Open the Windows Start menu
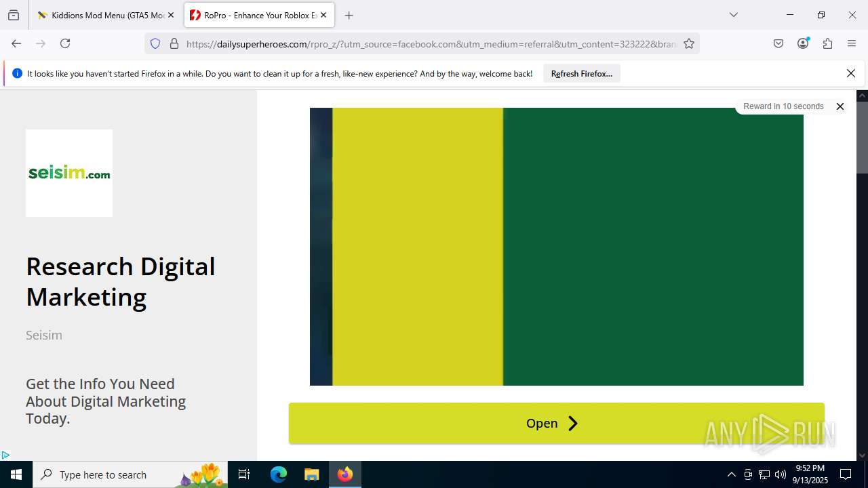The width and height of the screenshot is (868, 488). (16, 474)
